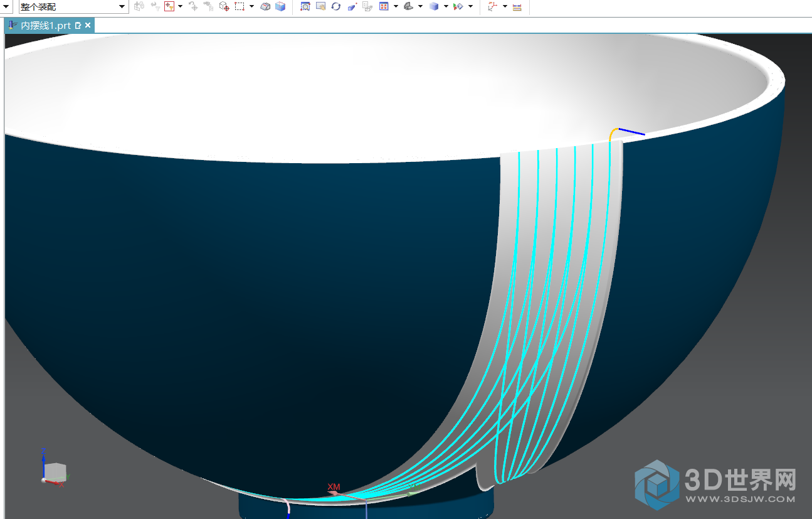Select the red-framed selection filter icon
Viewport: 812px width, 519px height.
click(x=169, y=6)
